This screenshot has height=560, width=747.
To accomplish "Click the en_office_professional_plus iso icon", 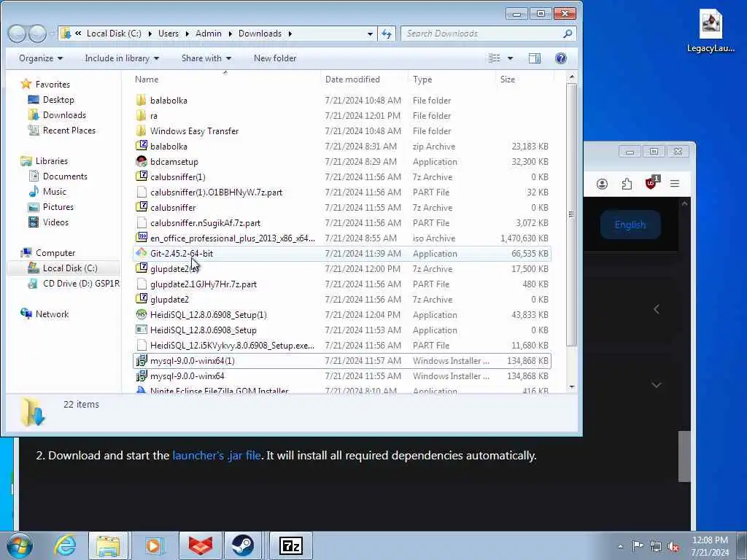I will click(141, 238).
